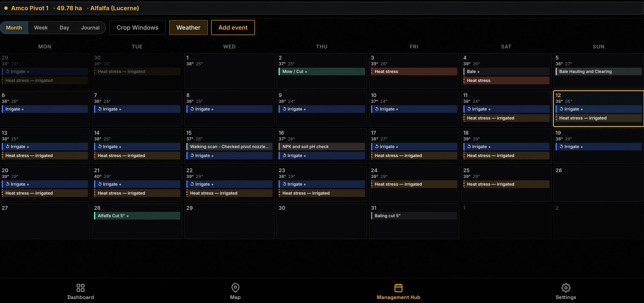Screen dimensions: 644x303
Task: Open Bale event on July 4
Action: tap(506, 71)
